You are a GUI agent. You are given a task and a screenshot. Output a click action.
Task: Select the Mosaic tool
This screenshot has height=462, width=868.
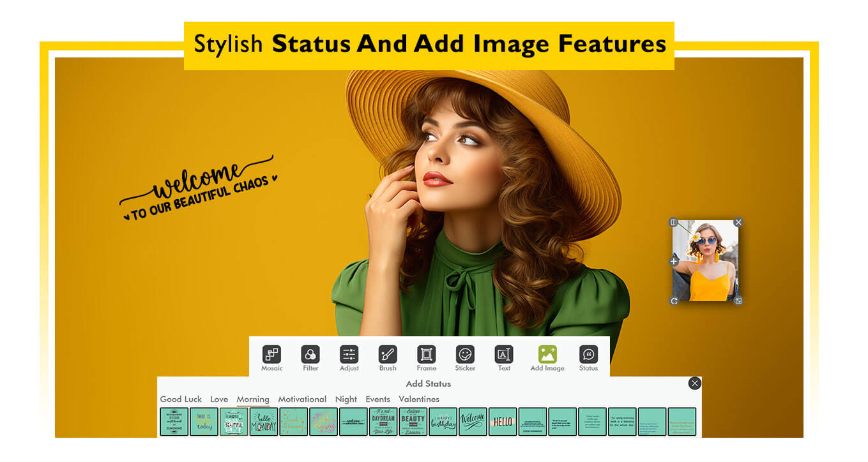(271, 355)
